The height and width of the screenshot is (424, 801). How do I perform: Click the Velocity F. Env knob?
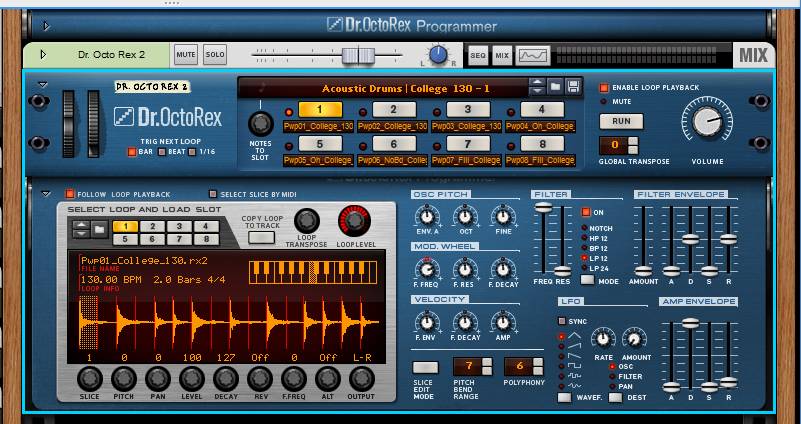click(x=427, y=322)
